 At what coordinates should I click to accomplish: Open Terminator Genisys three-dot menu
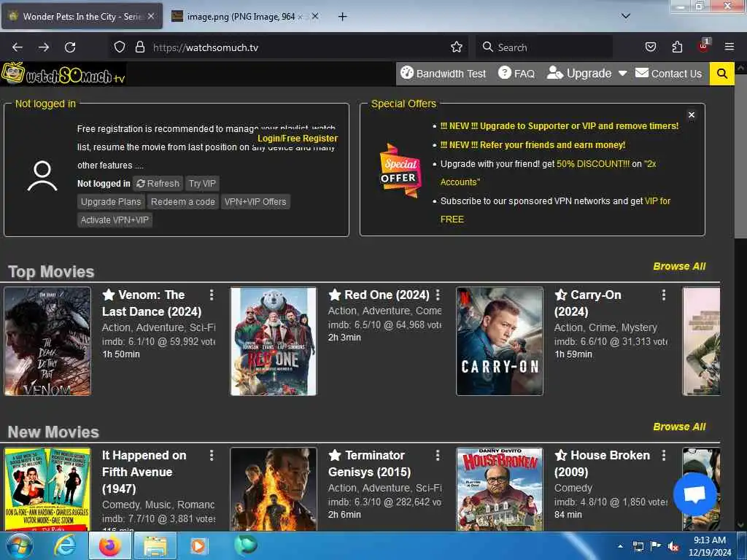coord(438,455)
